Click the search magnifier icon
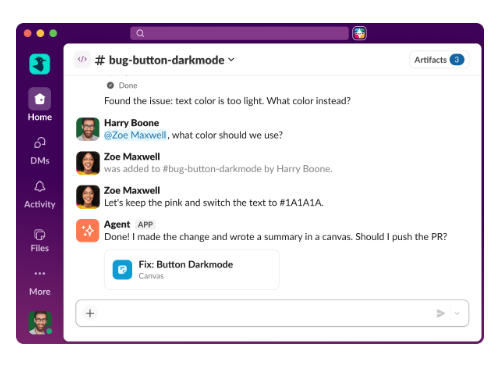Viewport: 501px width, 378px height. click(140, 33)
